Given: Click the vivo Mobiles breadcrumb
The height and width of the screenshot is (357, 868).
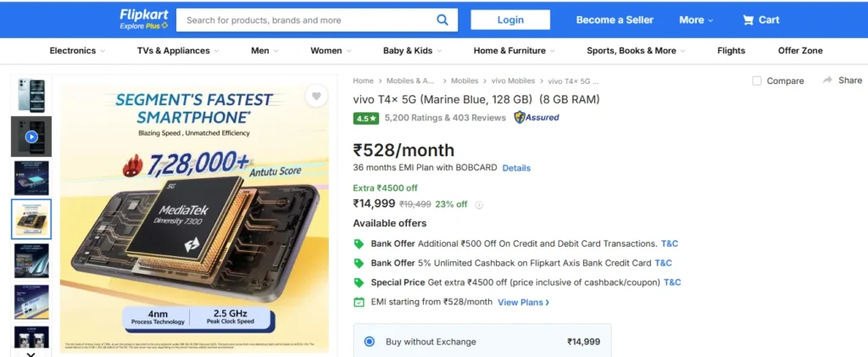Looking at the screenshot, I should (513, 81).
